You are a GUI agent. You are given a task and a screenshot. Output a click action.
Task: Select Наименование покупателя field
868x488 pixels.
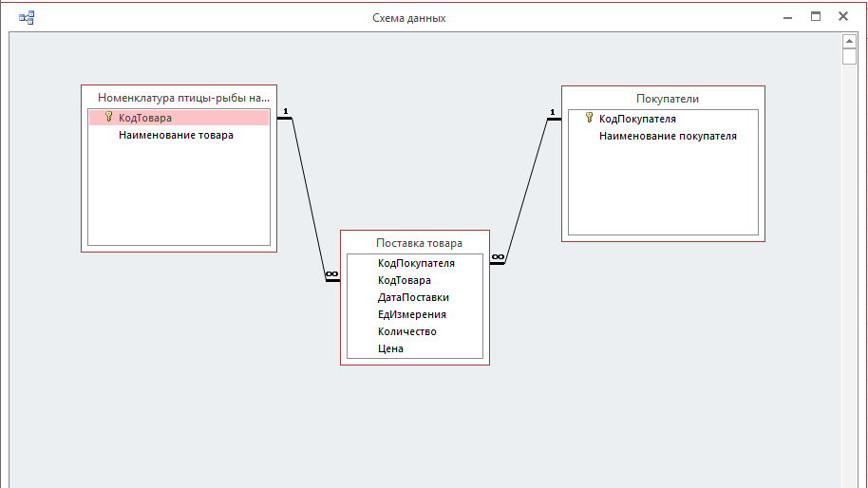coord(668,136)
